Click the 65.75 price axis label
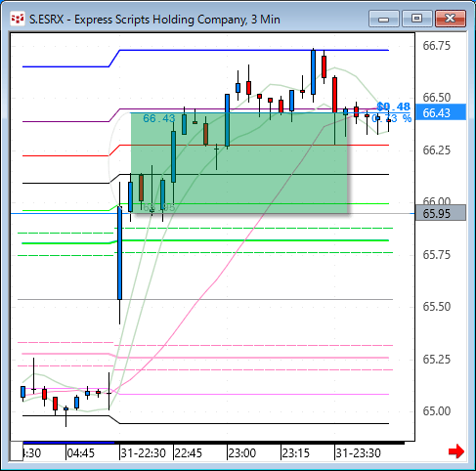 click(x=436, y=255)
